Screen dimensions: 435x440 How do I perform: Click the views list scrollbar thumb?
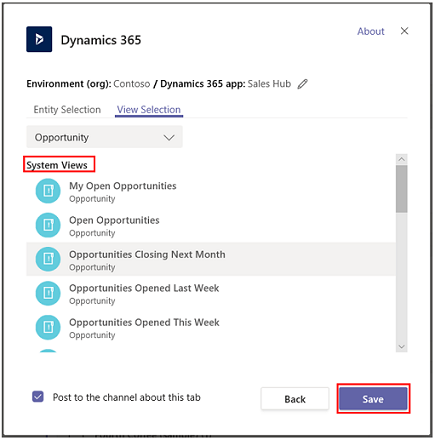pyautogui.click(x=402, y=189)
